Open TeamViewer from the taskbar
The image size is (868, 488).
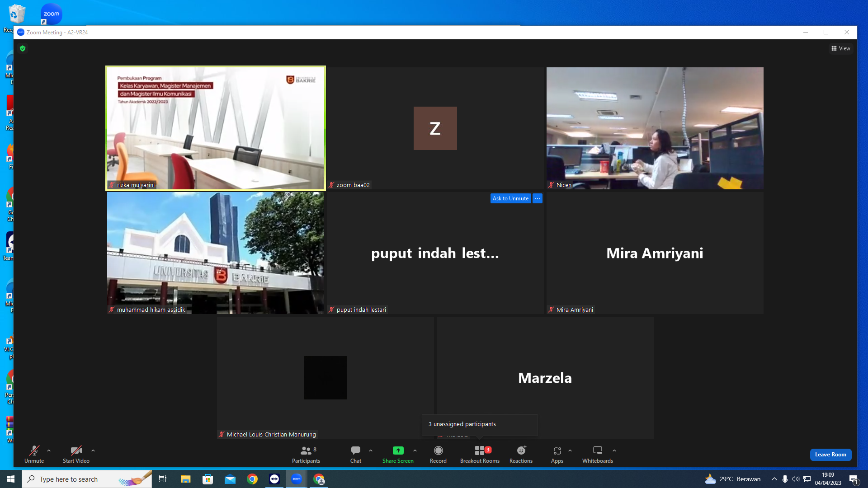click(x=274, y=479)
